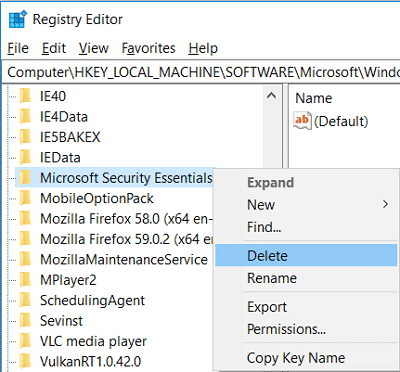This screenshot has height=372, width=400.
Task: Select the IE4Data folder icon
Action: [25, 117]
